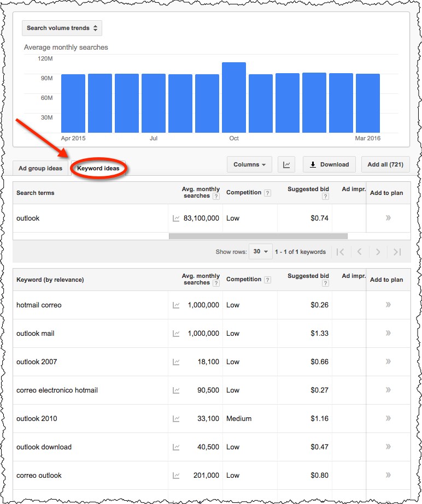Screen dimensions: 422x504
Task: Click the outlook 2007 keyword text
Action: point(37,362)
